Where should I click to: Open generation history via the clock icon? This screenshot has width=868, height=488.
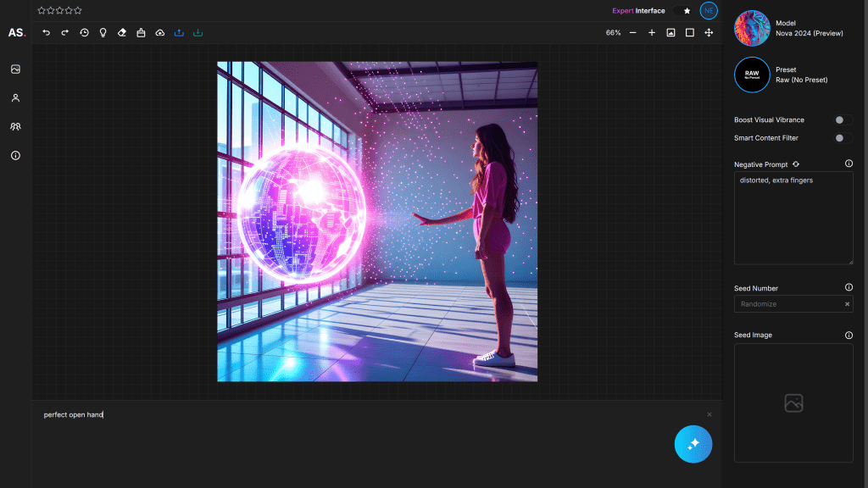click(x=84, y=33)
